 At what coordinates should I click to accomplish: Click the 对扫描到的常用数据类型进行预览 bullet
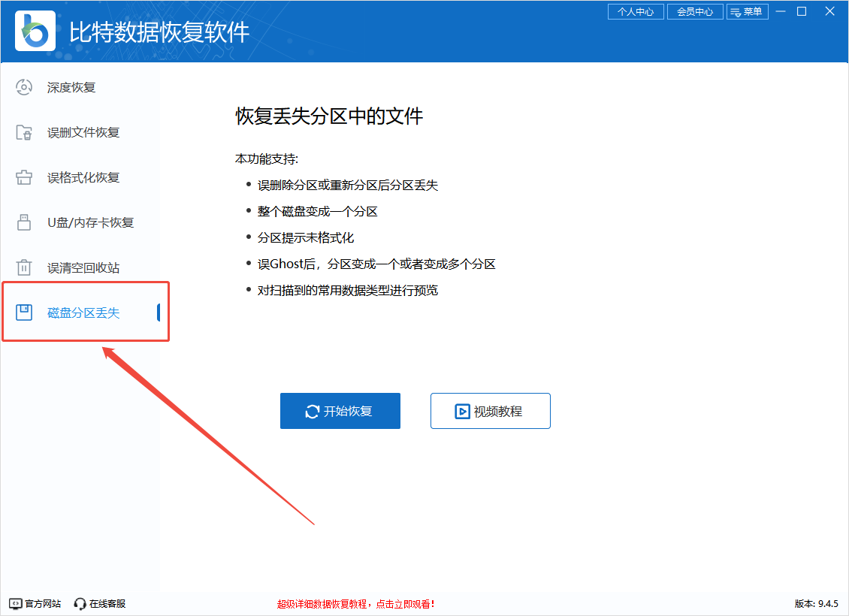click(348, 291)
